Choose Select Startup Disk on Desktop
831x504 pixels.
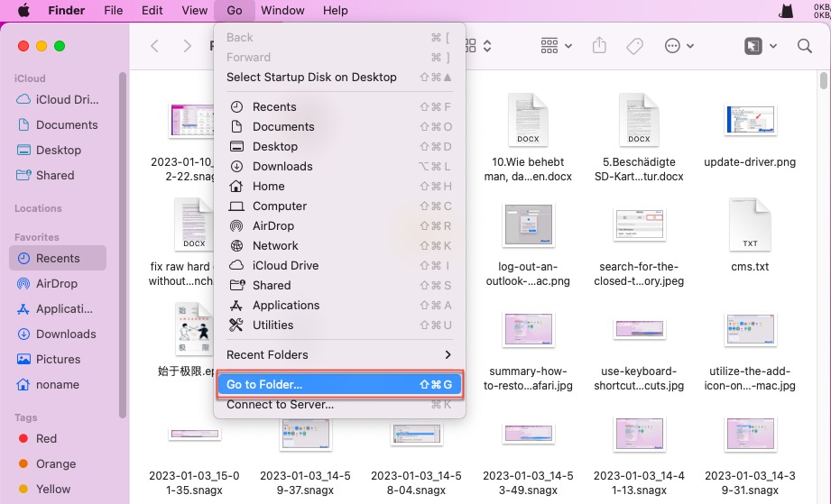click(x=339, y=78)
